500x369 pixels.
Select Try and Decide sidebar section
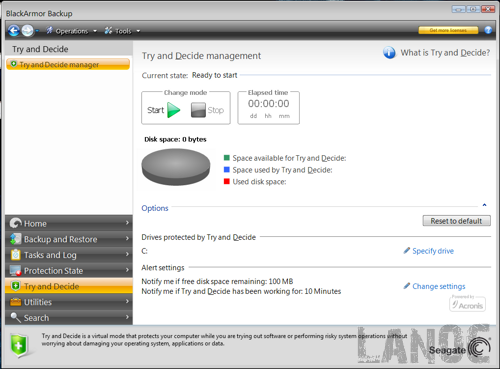click(69, 286)
